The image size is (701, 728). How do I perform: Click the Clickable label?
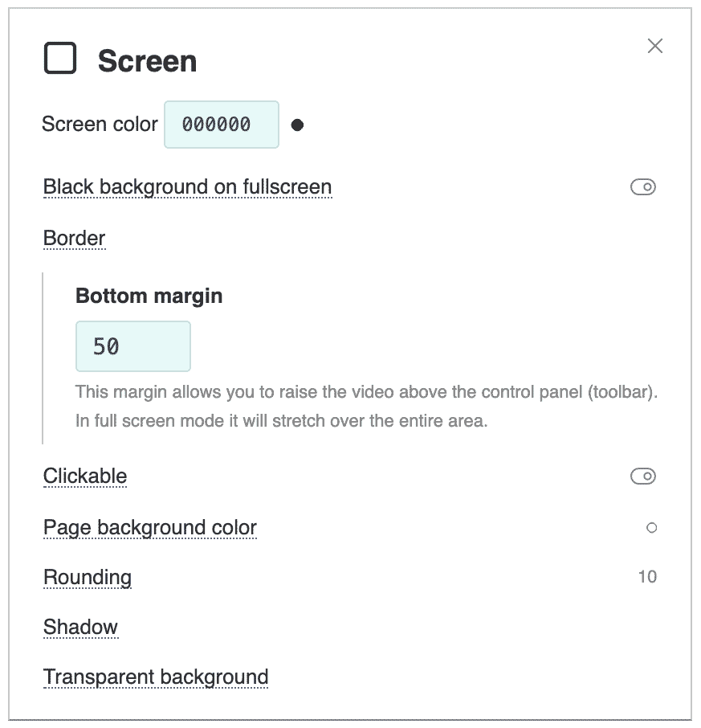85,476
